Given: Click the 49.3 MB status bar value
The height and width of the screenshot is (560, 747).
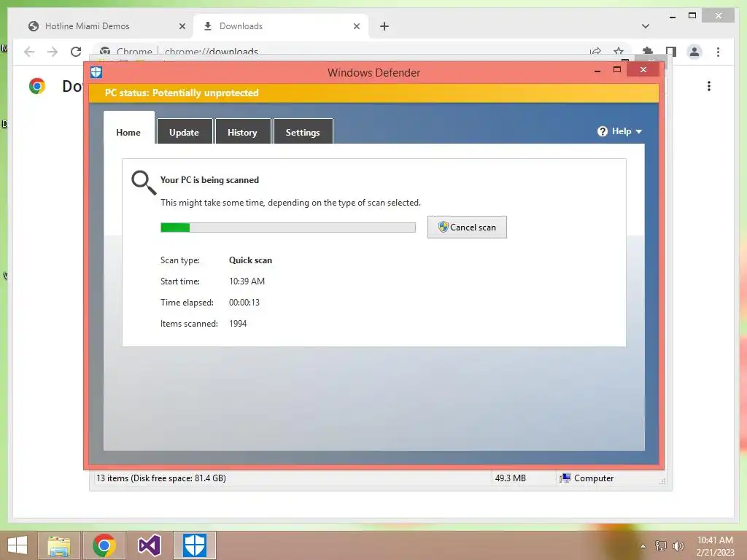Looking at the screenshot, I should pos(510,478).
